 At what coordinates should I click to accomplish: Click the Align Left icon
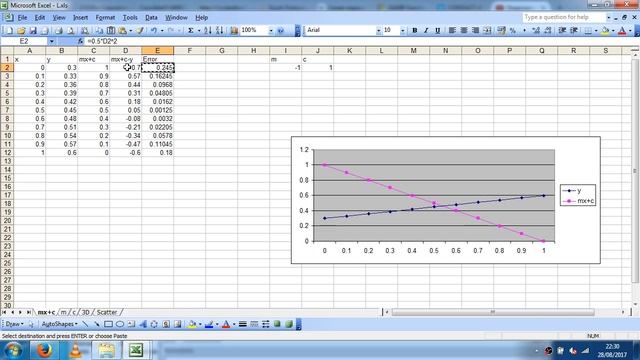coord(452,31)
